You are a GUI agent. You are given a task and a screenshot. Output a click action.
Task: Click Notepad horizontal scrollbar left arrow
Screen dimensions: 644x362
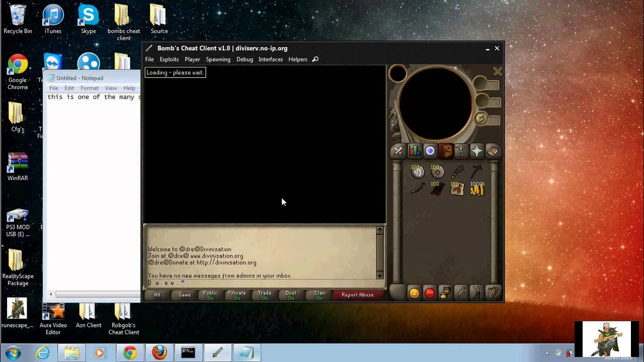pos(51,294)
